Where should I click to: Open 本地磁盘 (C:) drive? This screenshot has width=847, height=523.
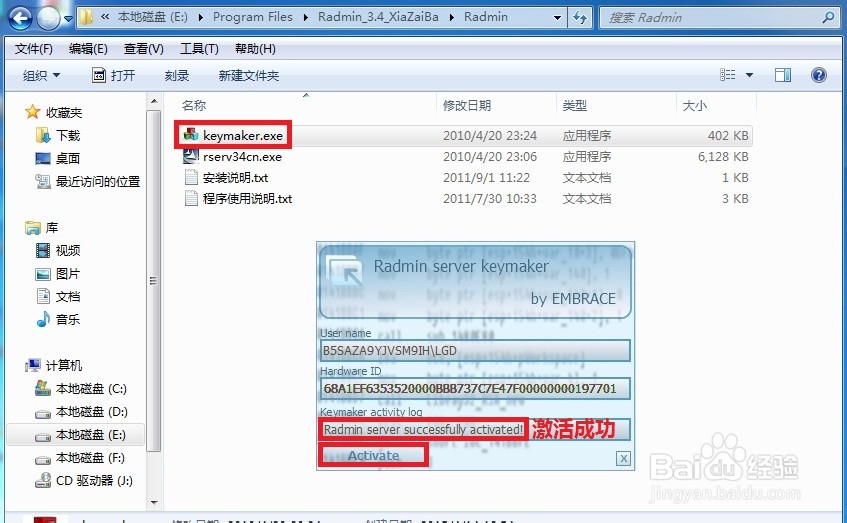(91, 389)
